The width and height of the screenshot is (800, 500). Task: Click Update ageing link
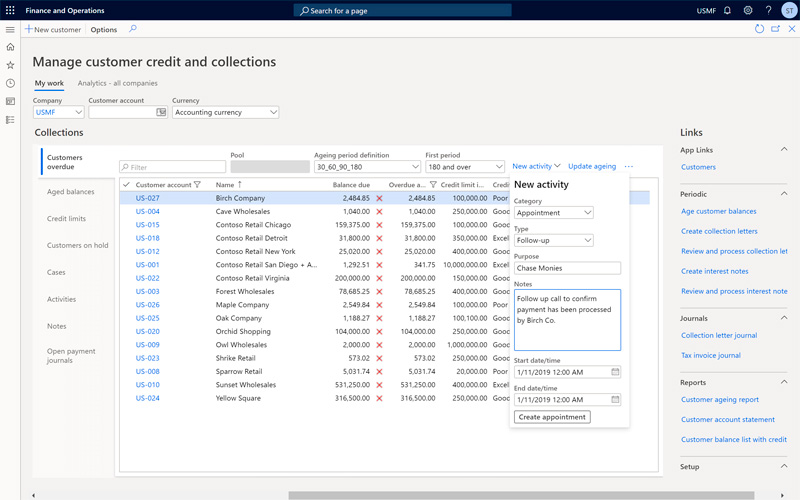(592, 166)
